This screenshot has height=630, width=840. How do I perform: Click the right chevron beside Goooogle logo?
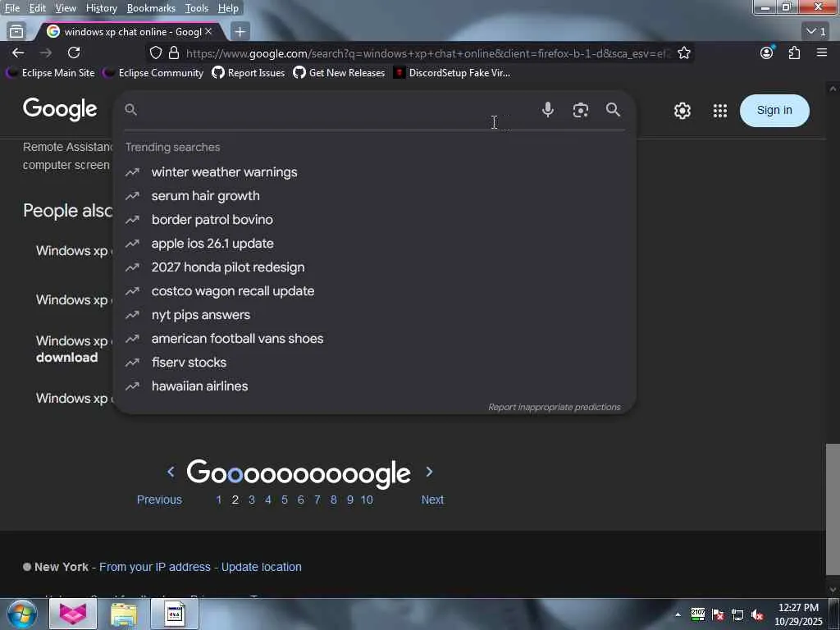(x=428, y=472)
